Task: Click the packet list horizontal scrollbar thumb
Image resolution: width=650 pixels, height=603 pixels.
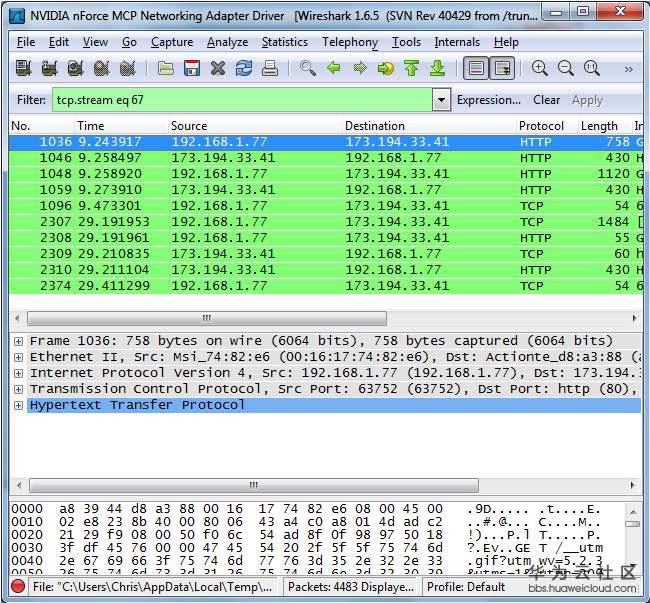Action: [207, 318]
